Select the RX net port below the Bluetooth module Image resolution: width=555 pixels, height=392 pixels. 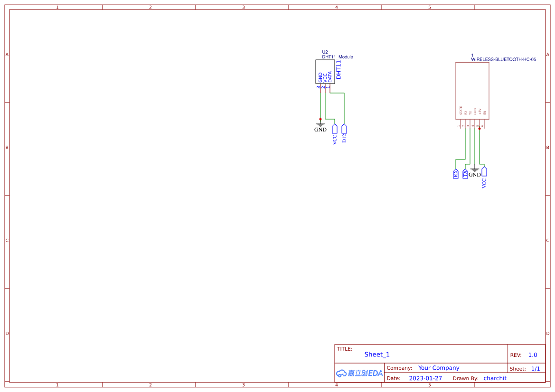click(x=455, y=173)
